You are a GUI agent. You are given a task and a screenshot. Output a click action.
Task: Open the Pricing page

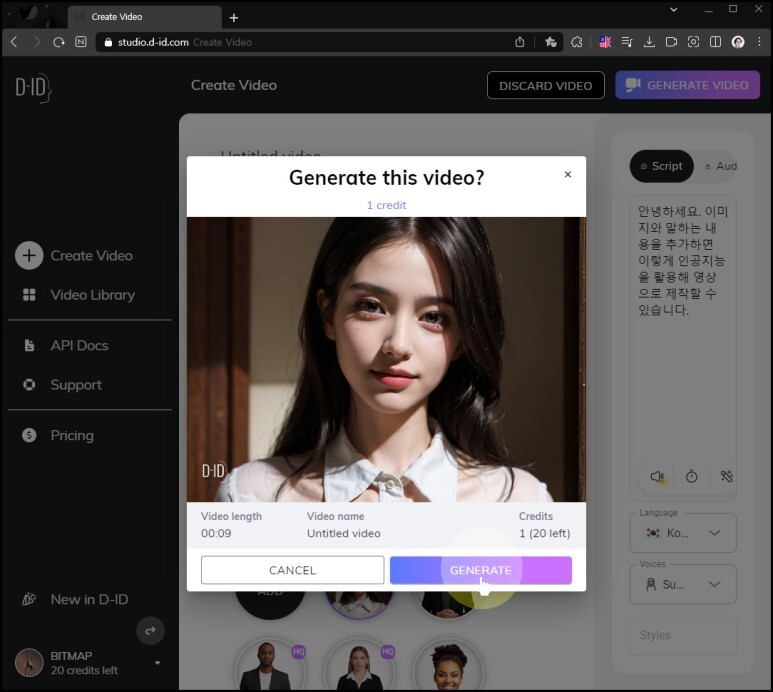click(x=72, y=436)
